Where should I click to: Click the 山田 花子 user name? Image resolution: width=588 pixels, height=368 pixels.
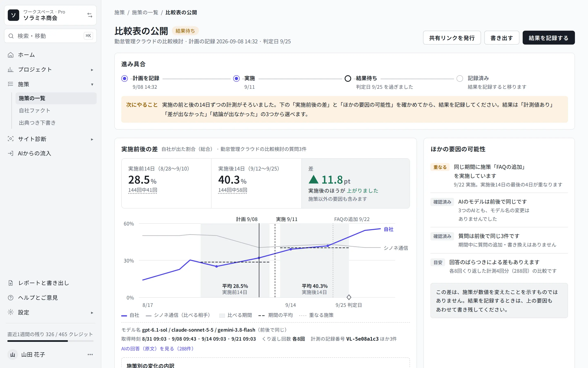33,355
